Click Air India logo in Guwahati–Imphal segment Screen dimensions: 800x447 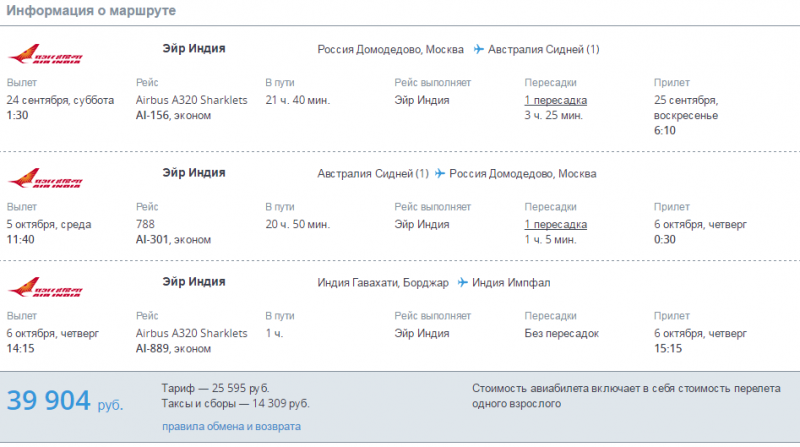pos(45,287)
